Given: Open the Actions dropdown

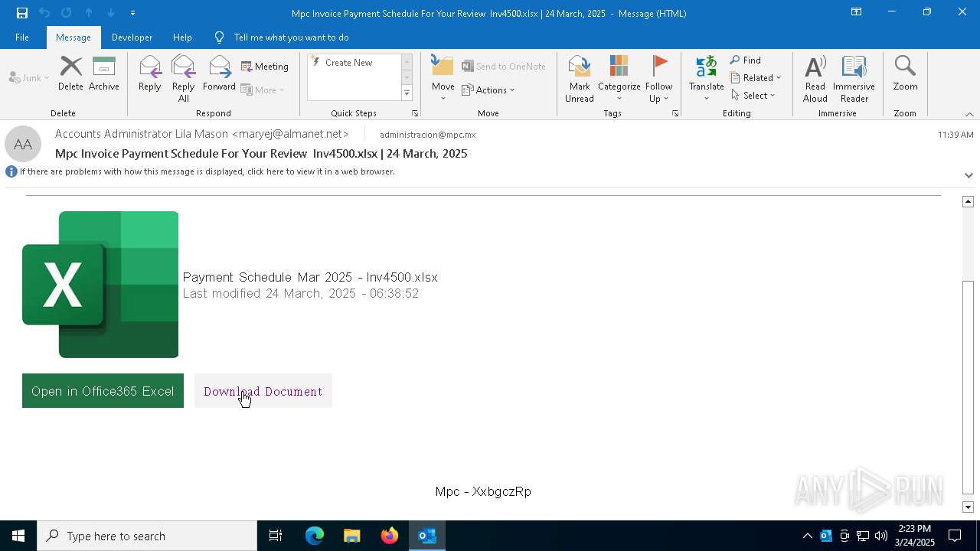Looking at the screenshot, I should coord(488,90).
